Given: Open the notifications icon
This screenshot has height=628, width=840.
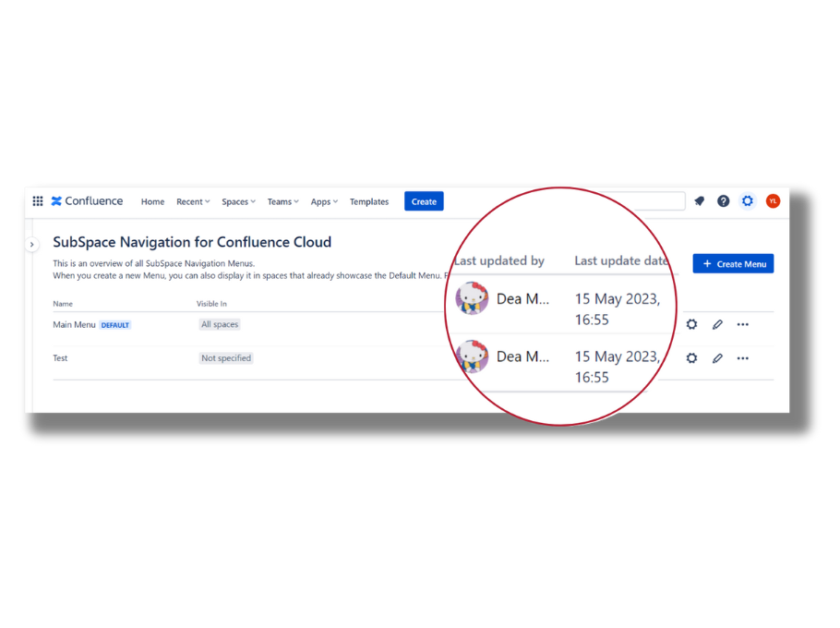Looking at the screenshot, I should (x=699, y=201).
